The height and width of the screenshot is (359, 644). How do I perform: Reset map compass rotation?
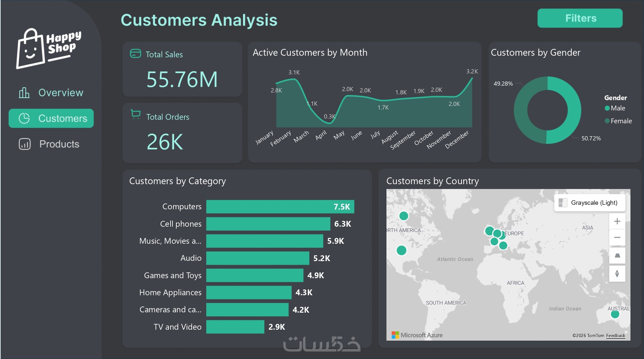[617, 274]
